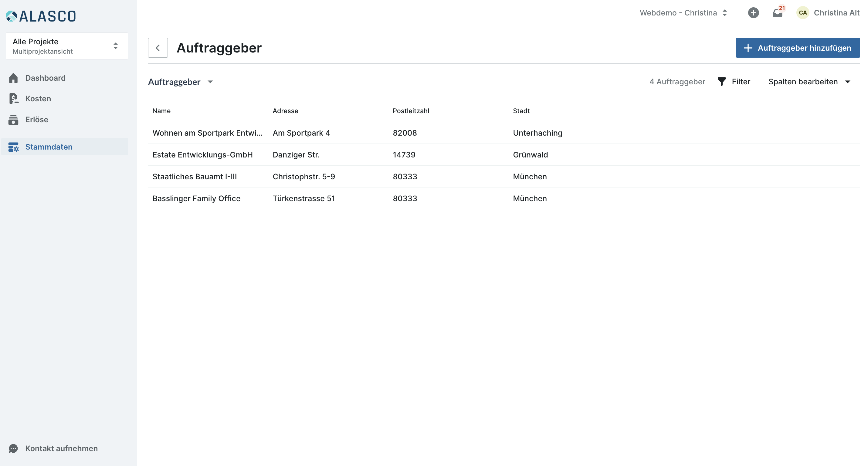Open the Wohnen am Sportpark Entwi... row
The height and width of the screenshot is (466, 868).
tap(504, 133)
